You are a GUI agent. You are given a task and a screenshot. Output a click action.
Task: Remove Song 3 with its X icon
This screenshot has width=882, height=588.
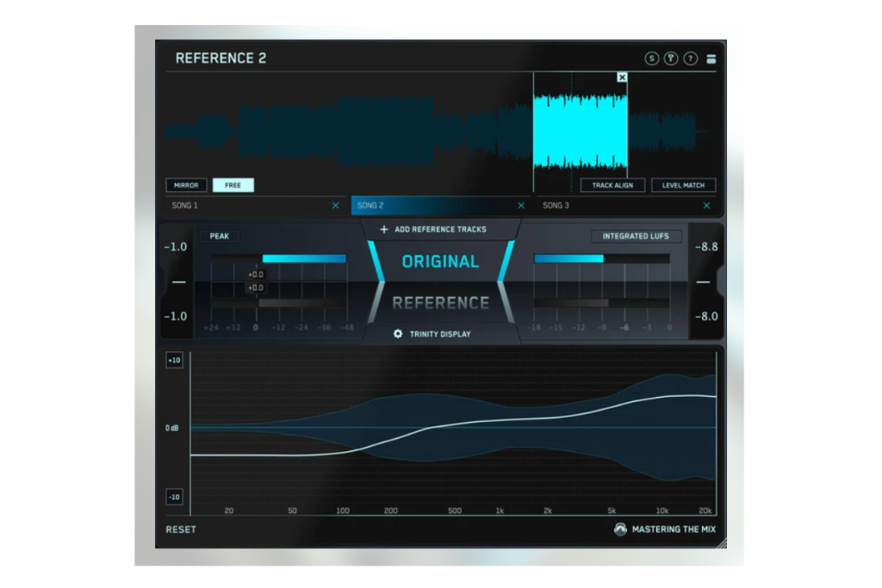pos(706,206)
